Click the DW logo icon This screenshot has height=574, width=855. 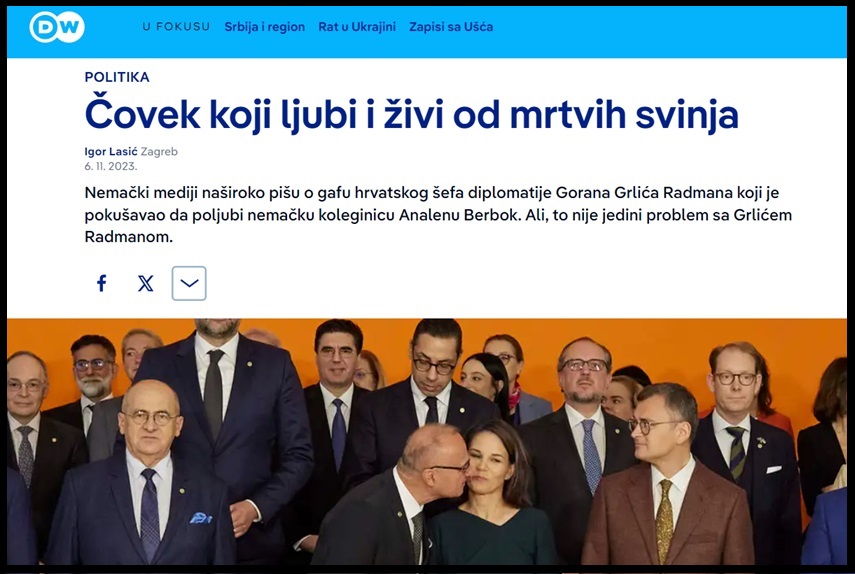[57, 27]
